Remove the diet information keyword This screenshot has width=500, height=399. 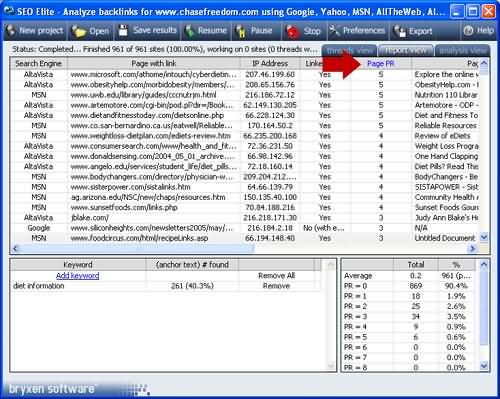pos(276,286)
